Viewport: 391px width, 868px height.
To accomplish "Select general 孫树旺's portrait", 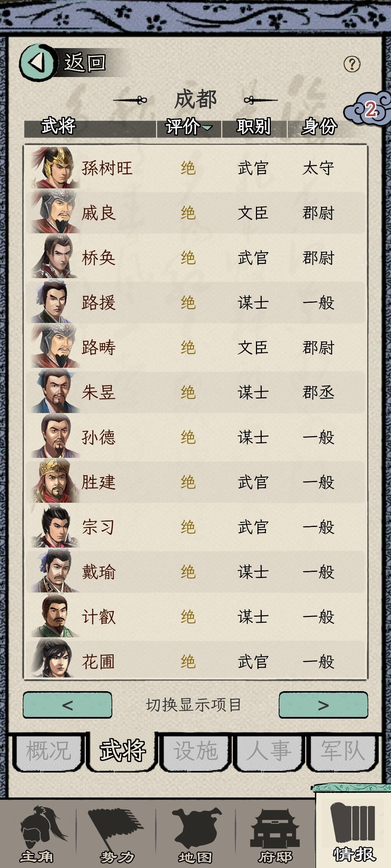I will click(55, 167).
